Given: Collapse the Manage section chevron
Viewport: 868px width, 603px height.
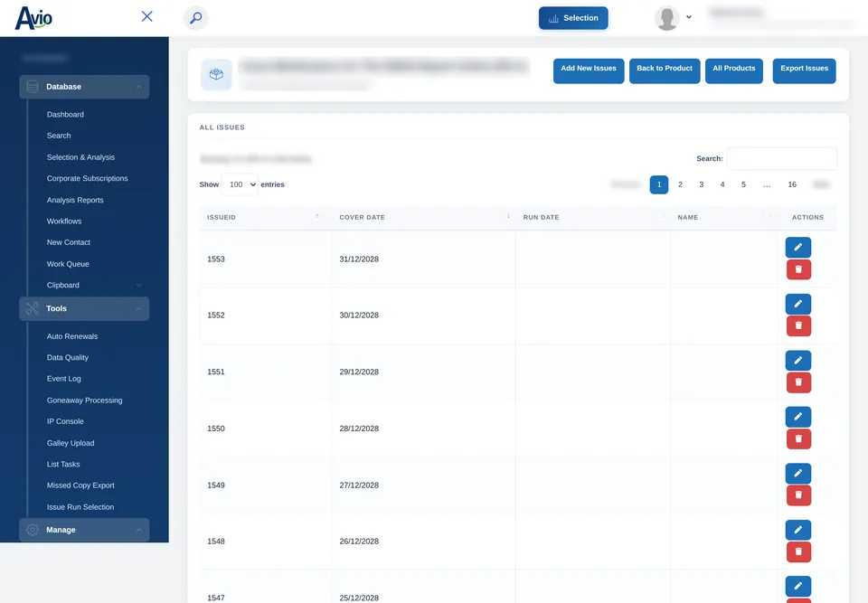Looking at the screenshot, I should coord(139,531).
